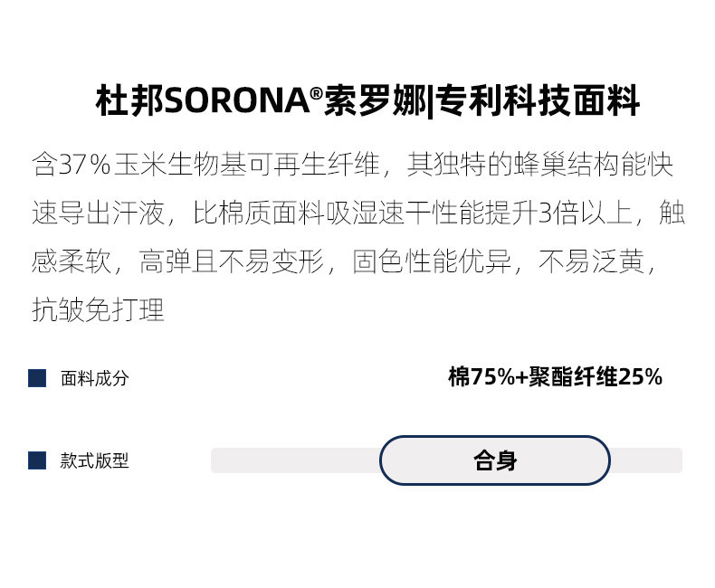The width and height of the screenshot is (715, 588).
Task: Click 杜邦 at the start of the heading
Action: [130, 101]
